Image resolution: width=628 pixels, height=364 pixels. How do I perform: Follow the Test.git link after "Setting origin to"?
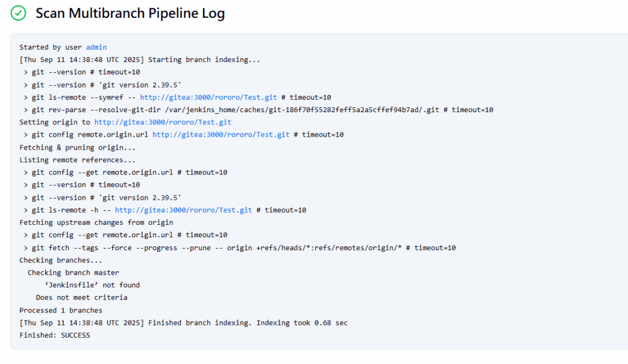tap(163, 123)
